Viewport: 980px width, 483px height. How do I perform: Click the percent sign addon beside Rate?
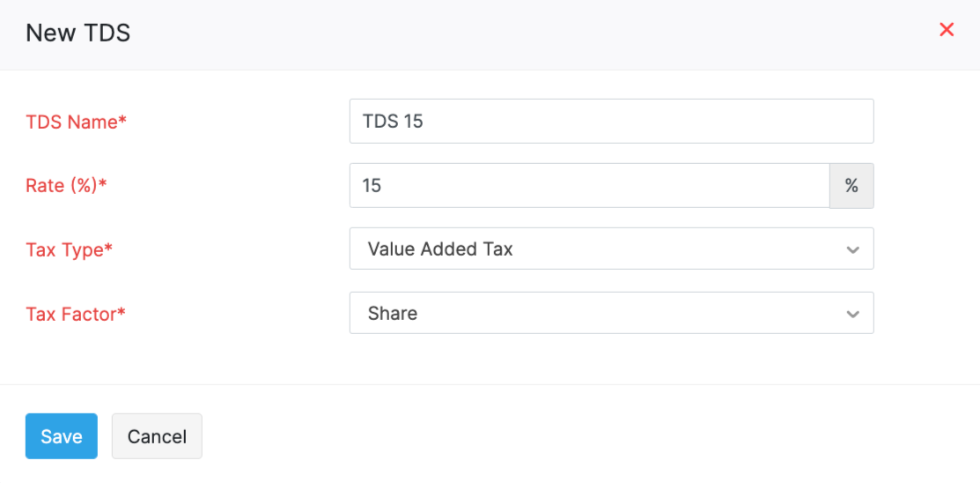pyautogui.click(x=851, y=185)
